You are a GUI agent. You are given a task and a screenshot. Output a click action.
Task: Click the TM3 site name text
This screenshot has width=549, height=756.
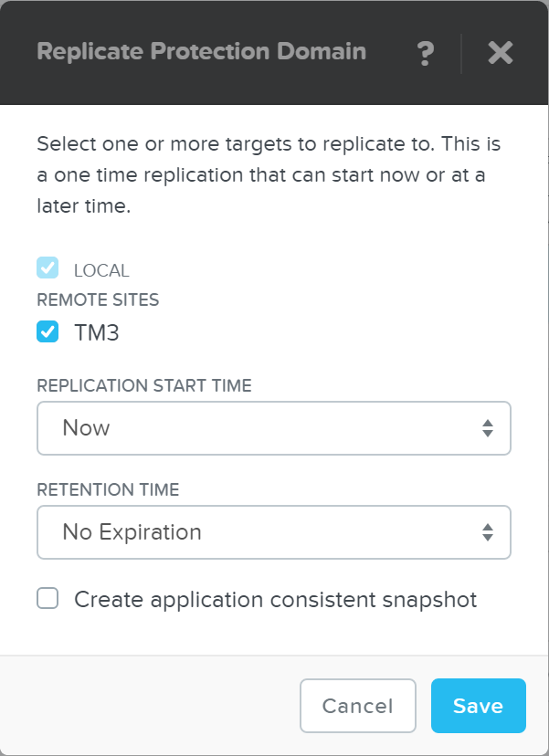coord(93,331)
